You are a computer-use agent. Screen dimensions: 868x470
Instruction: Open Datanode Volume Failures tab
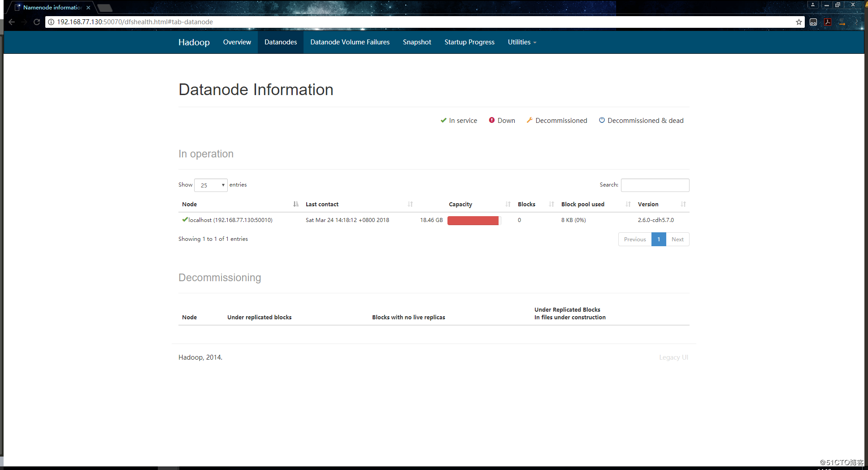coord(350,42)
